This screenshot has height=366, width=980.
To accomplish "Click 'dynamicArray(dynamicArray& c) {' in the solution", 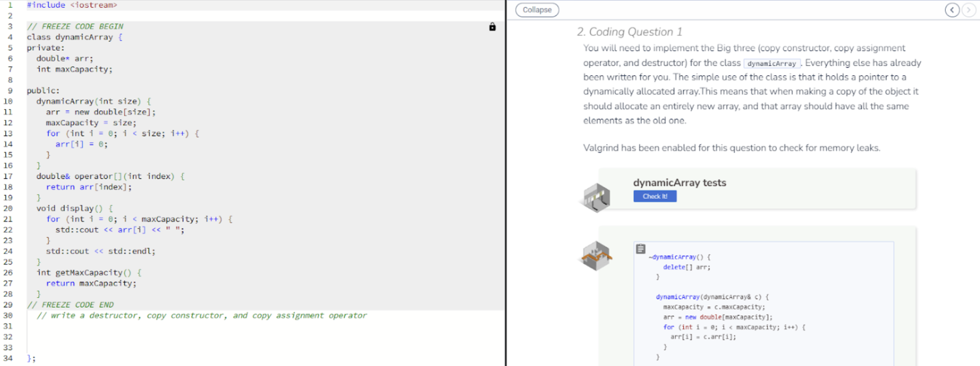I will (712, 297).
